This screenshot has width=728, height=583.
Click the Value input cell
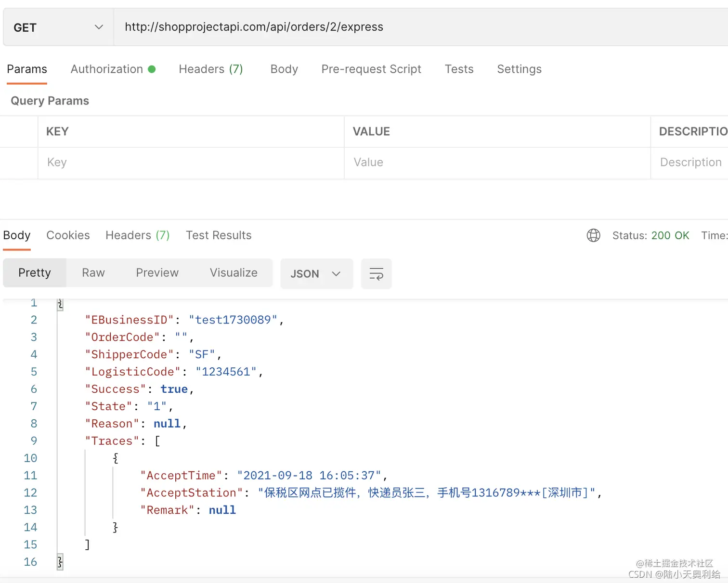point(497,163)
